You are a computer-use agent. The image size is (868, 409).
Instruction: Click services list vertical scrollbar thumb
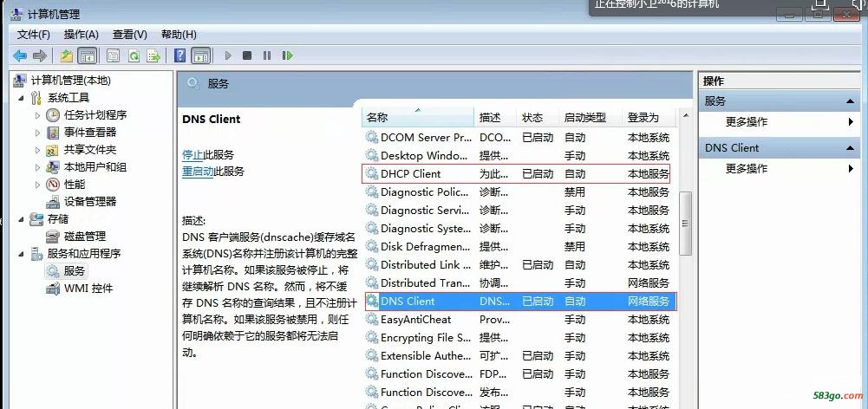685,223
